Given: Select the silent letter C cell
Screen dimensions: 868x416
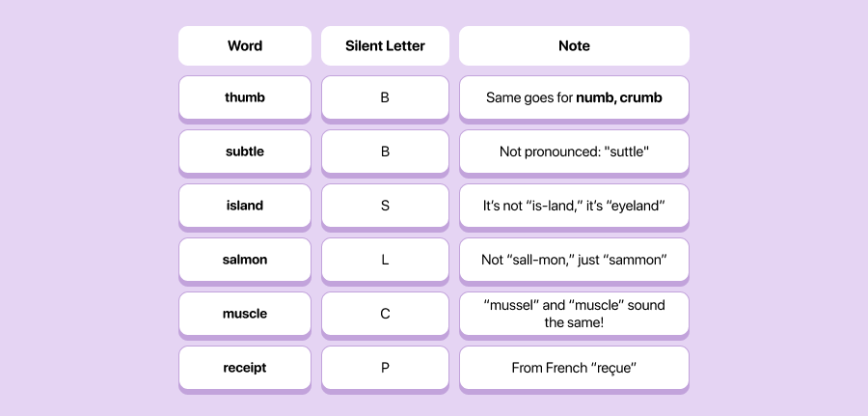Looking at the screenshot, I should point(385,314).
